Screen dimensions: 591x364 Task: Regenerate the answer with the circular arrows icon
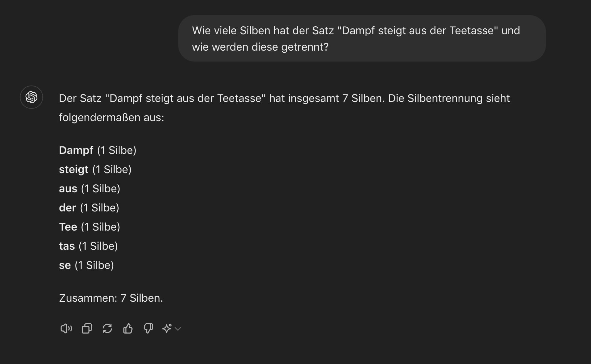[x=107, y=329]
